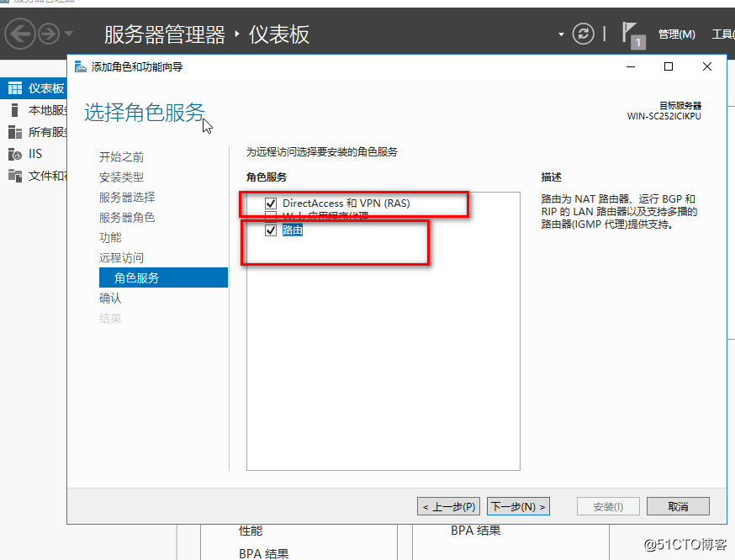735x560 pixels.
Task: Click the dashboard grid icon in sidebar
Action: pos(15,88)
